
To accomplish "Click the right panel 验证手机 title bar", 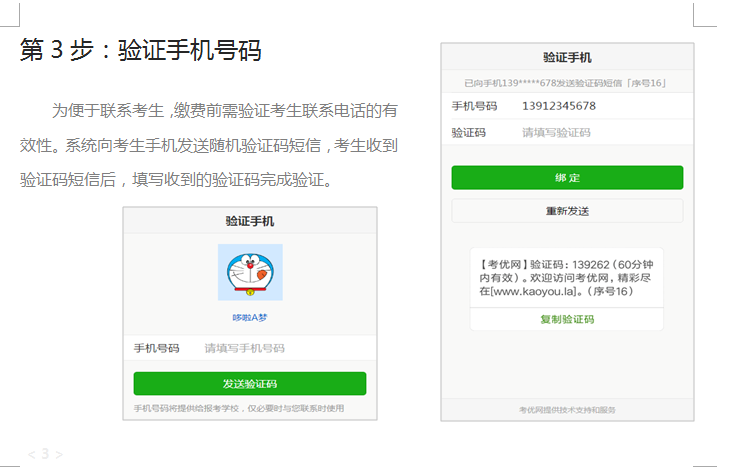I will coord(567,58).
